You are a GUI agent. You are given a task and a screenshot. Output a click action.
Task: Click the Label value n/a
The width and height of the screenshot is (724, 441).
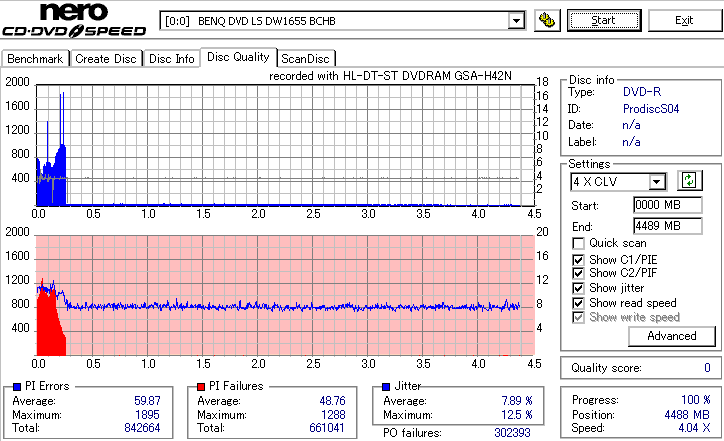(x=631, y=142)
